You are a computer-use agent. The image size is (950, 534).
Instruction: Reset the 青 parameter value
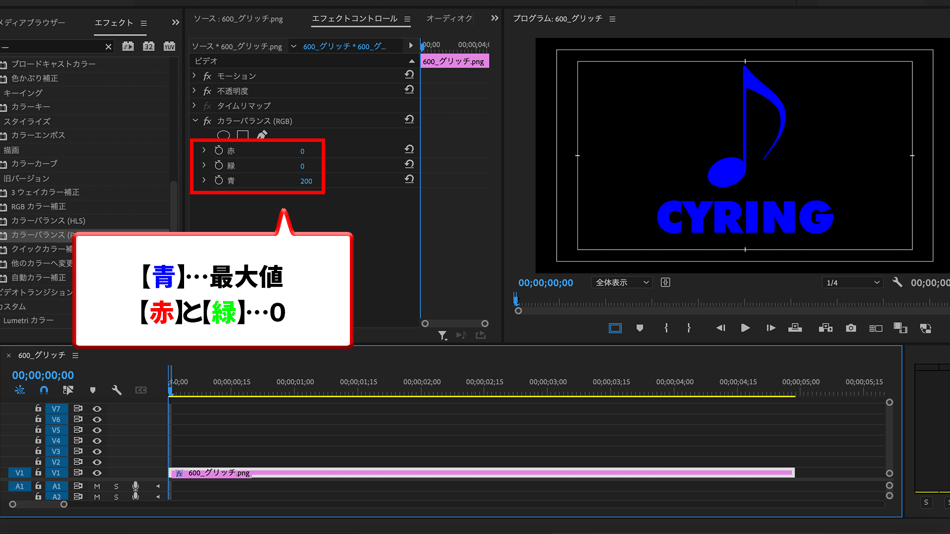[409, 179]
